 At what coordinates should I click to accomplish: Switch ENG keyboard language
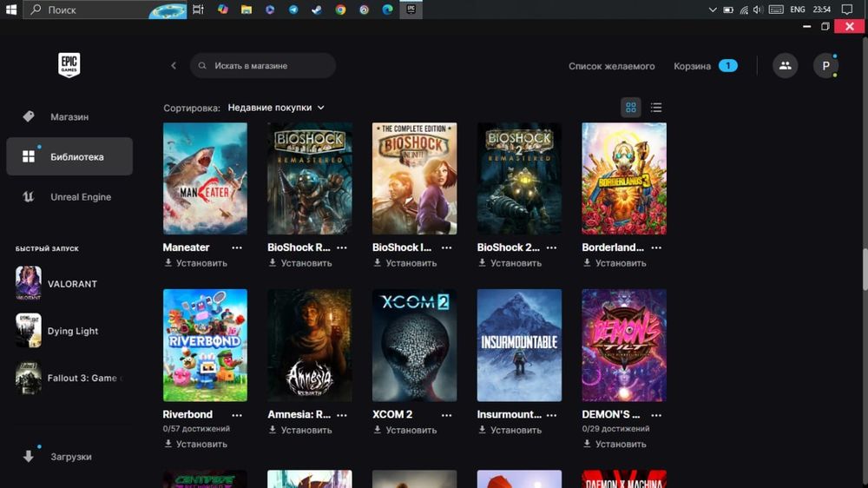[x=798, y=10]
